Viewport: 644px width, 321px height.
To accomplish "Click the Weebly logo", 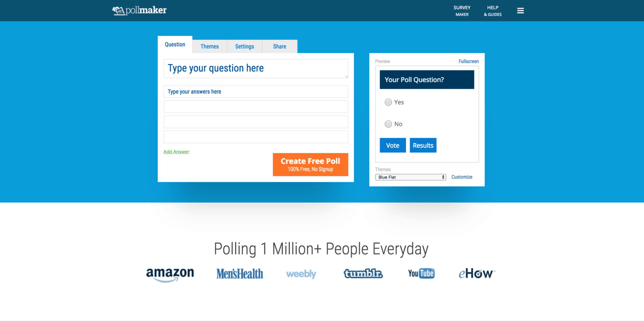I will pos(301,274).
